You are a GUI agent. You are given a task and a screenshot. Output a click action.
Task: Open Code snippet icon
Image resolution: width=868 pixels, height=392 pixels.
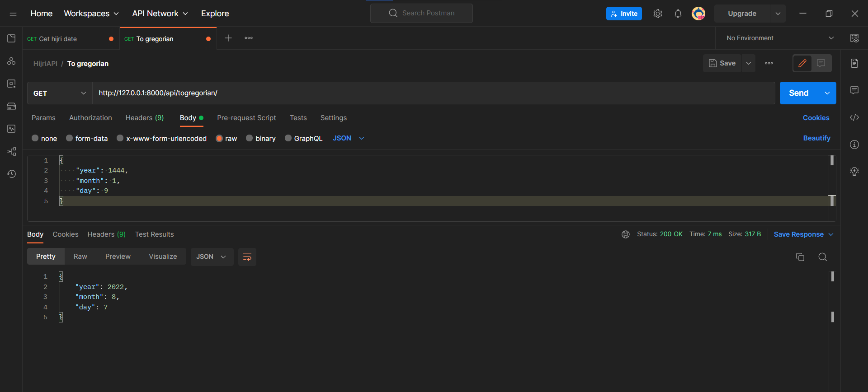pos(854,117)
